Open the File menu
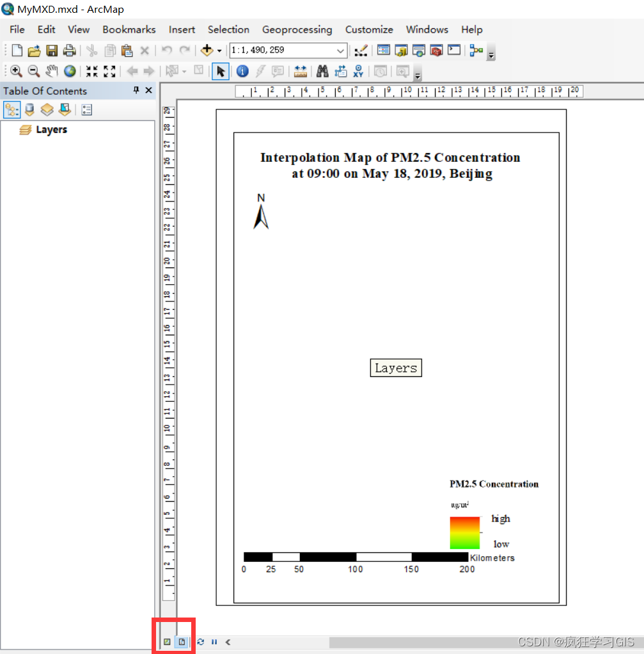The image size is (644, 654). 17,29
